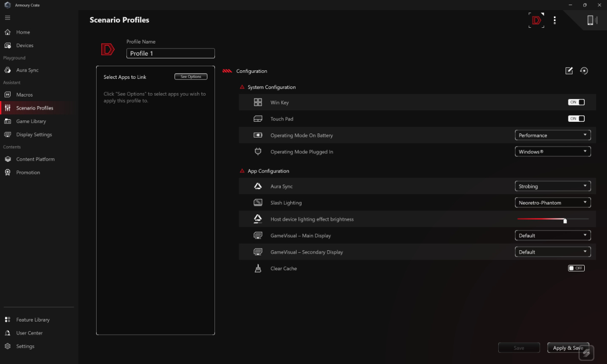Click the Configuration section heading

coord(251,71)
